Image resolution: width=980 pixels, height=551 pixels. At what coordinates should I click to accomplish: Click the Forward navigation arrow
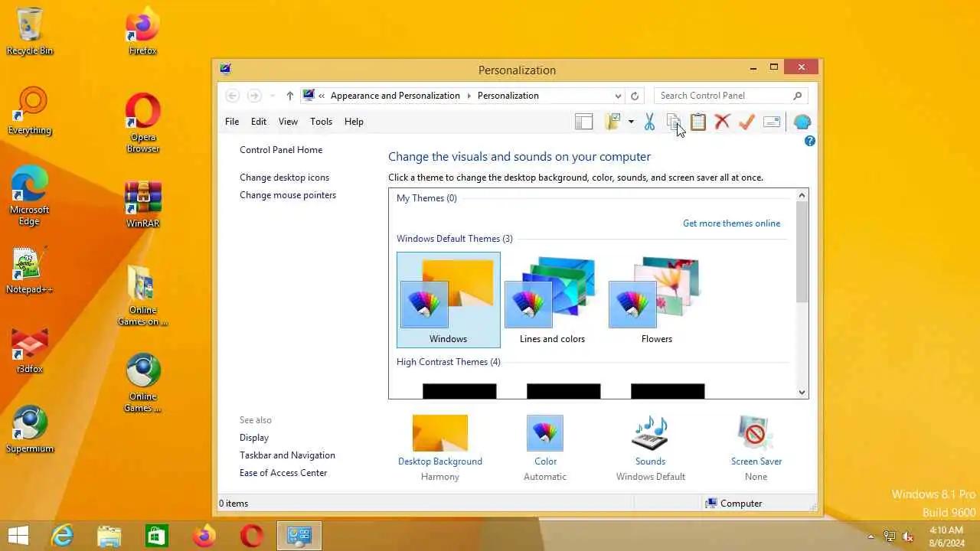point(254,96)
